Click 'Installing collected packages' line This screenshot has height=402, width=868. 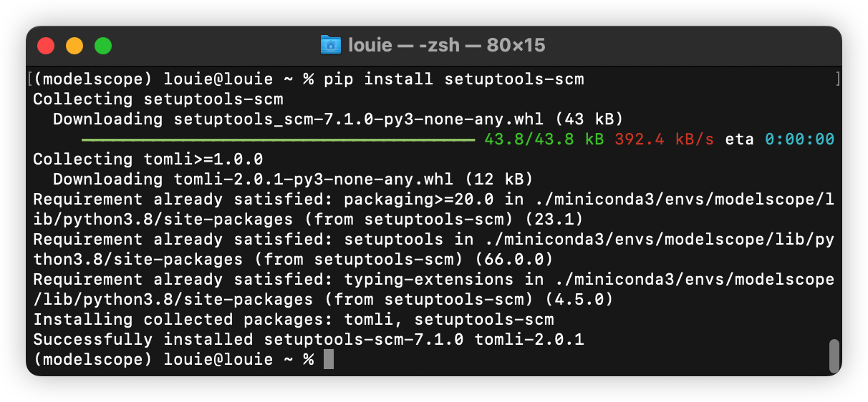pyautogui.click(x=294, y=319)
